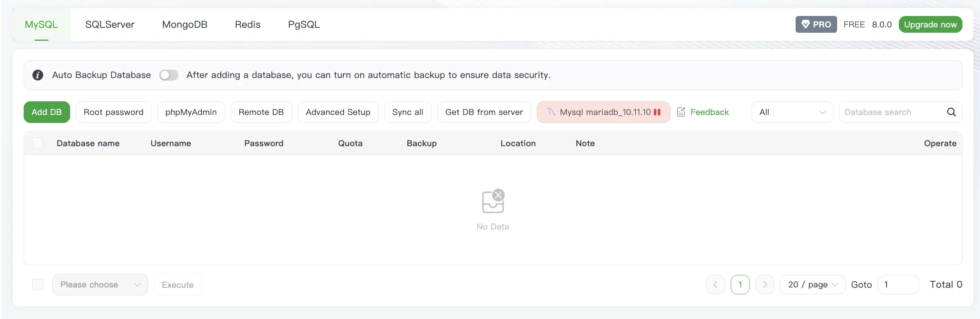
Task: Open phpMyAdmin
Action: pos(191,112)
